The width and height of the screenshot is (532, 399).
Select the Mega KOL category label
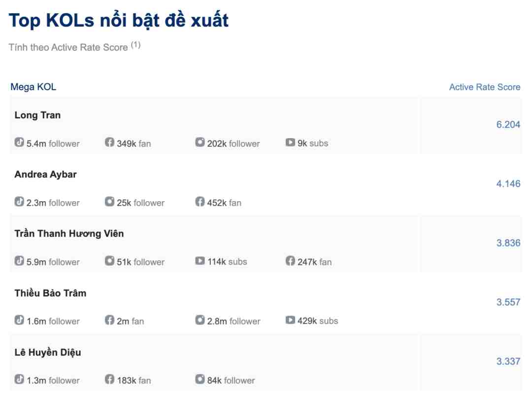(33, 87)
